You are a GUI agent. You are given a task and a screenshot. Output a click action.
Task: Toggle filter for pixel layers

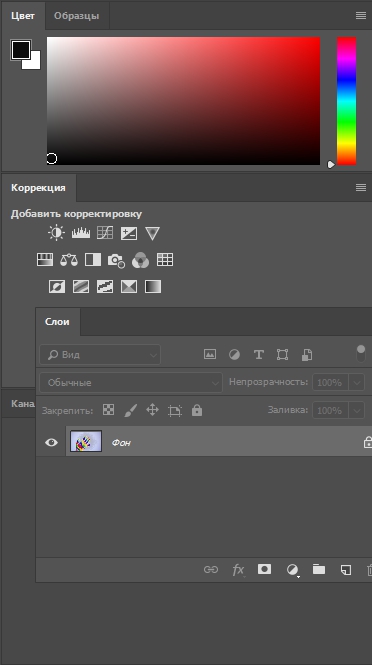210,354
